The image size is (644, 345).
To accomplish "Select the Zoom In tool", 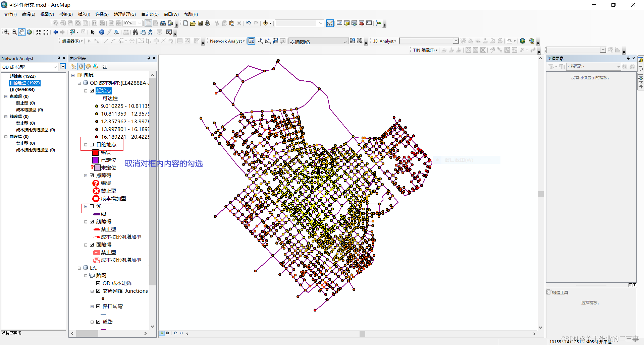I will tap(7, 32).
